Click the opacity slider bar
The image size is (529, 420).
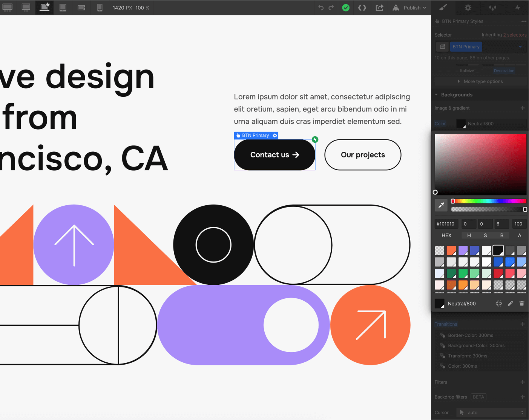click(489, 209)
